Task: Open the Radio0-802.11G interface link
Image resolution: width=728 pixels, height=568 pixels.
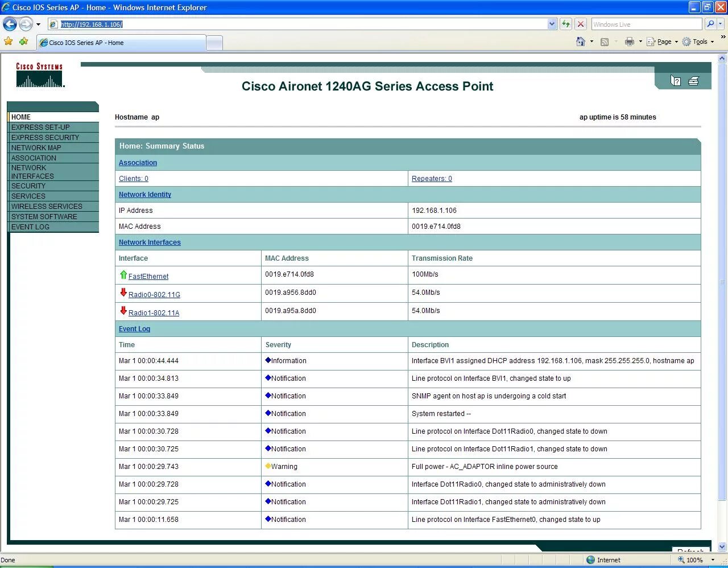Action: (x=154, y=295)
